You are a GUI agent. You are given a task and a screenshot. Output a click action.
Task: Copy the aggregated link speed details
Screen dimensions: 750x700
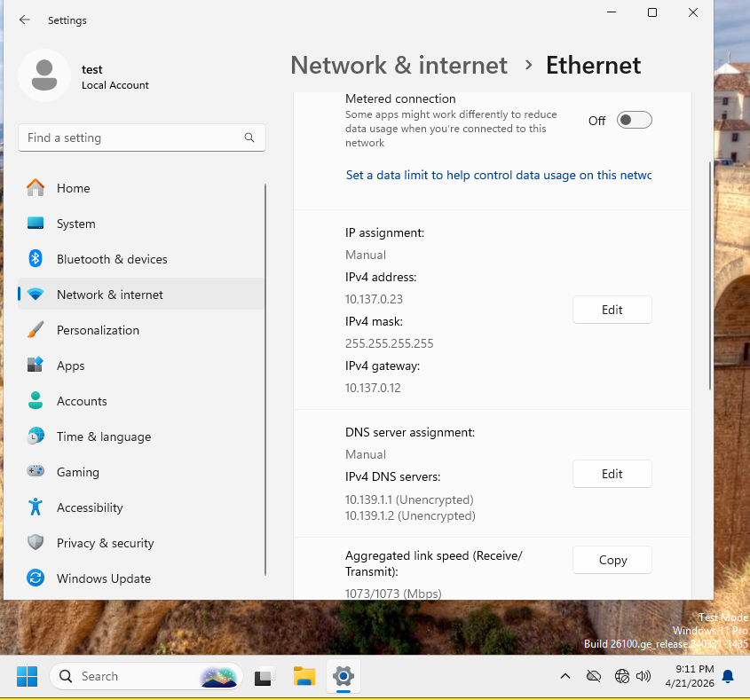(612, 560)
